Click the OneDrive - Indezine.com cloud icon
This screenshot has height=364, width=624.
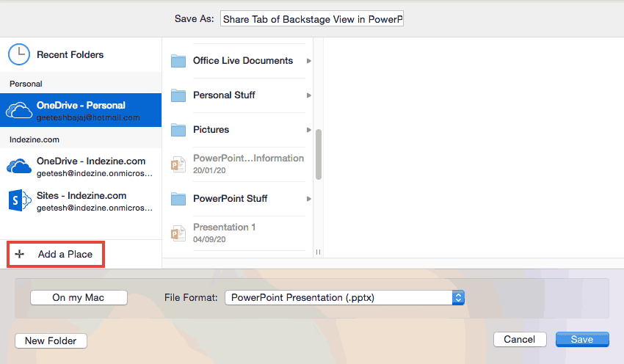click(x=19, y=166)
